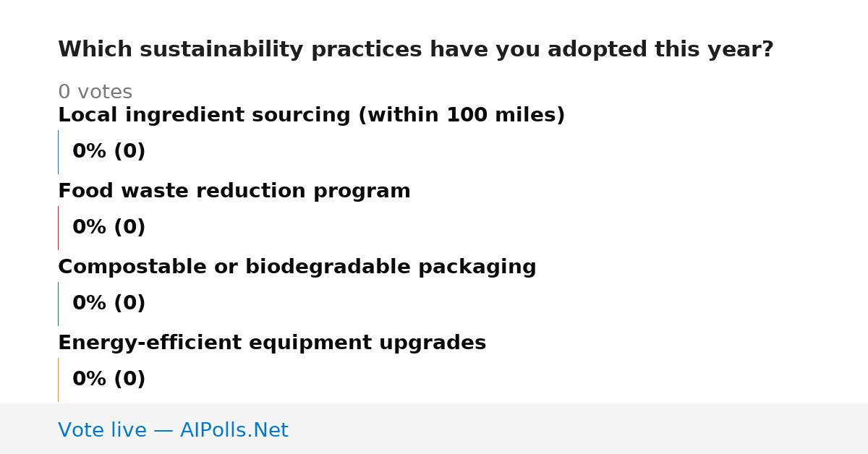Viewport: 868px width, 454px height.
Task: Click the AIPolls.Net site name in footer
Action: point(234,430)
